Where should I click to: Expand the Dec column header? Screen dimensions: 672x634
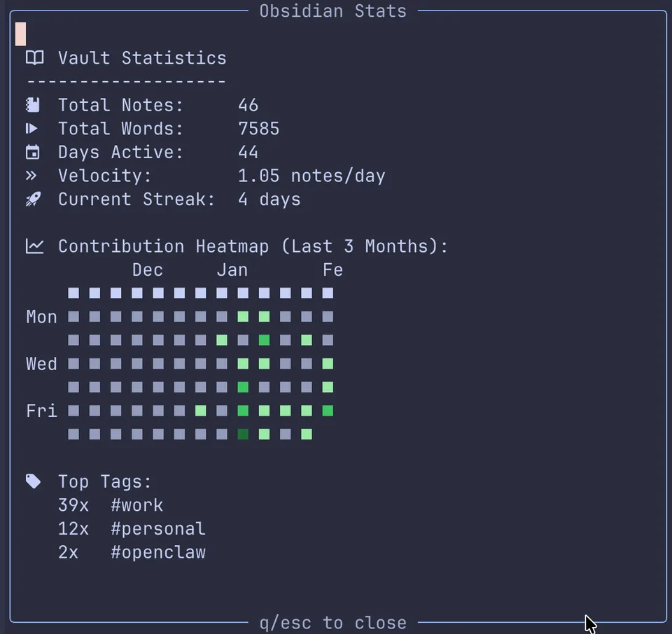click(147, 269)
